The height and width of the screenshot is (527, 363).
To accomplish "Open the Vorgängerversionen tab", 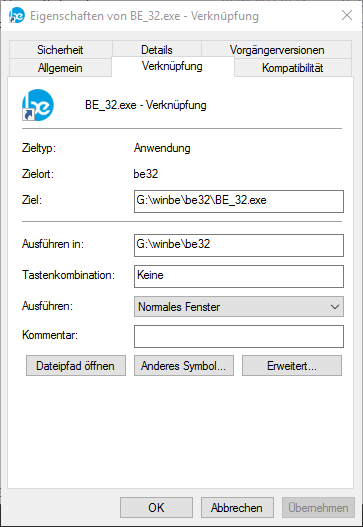I will click(277, 50).
